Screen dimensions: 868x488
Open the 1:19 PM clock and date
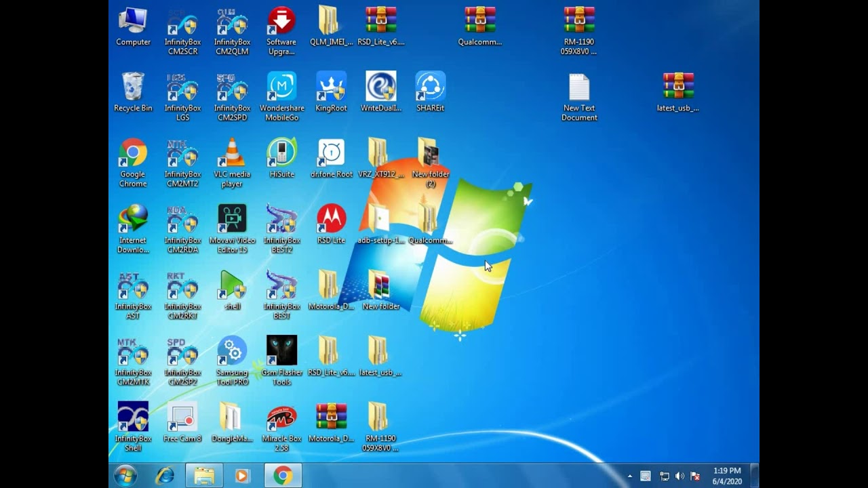(x=727, y=476)
